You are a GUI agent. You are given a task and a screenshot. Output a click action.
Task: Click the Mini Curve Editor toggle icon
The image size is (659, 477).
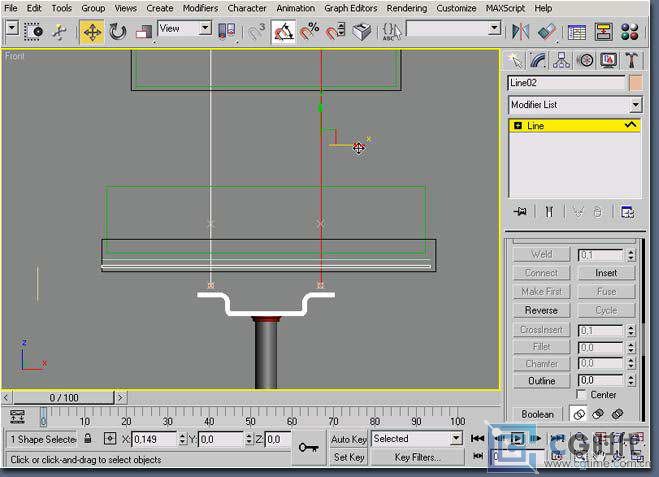tap(17, 416)
